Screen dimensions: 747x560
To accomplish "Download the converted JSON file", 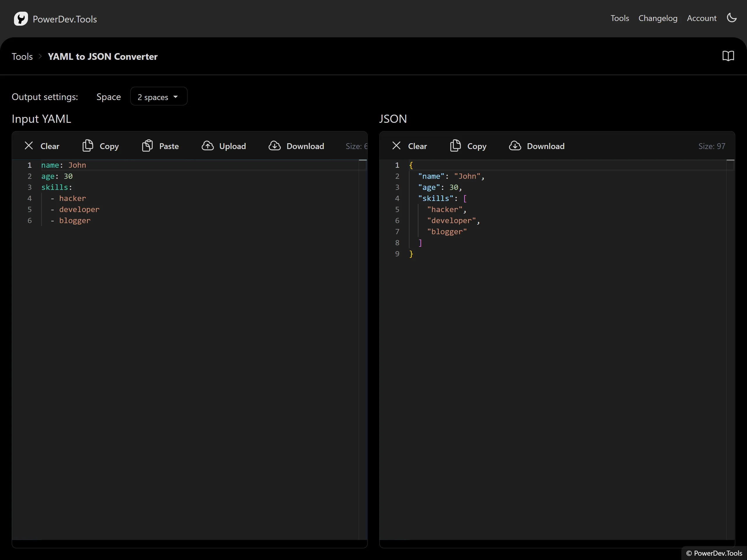I will coord(537,146).
